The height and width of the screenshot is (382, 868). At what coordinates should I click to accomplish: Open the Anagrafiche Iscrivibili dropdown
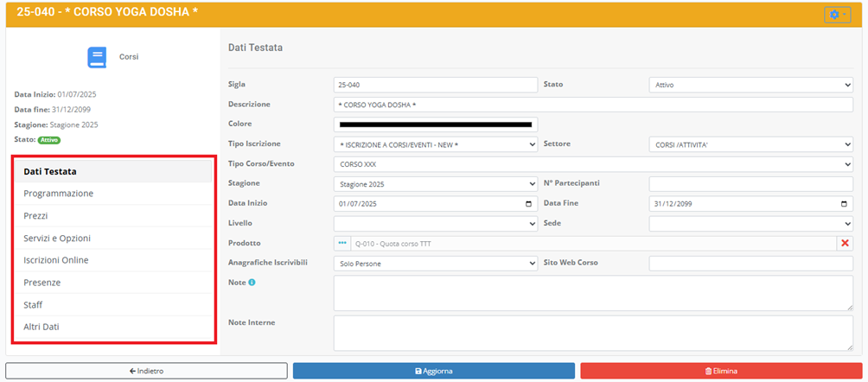coord(435,263)
